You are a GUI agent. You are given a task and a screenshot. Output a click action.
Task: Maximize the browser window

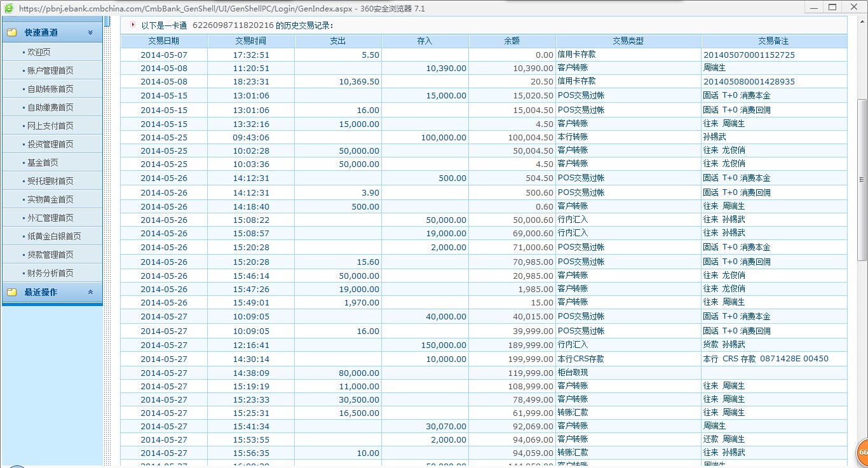(832, 8)
